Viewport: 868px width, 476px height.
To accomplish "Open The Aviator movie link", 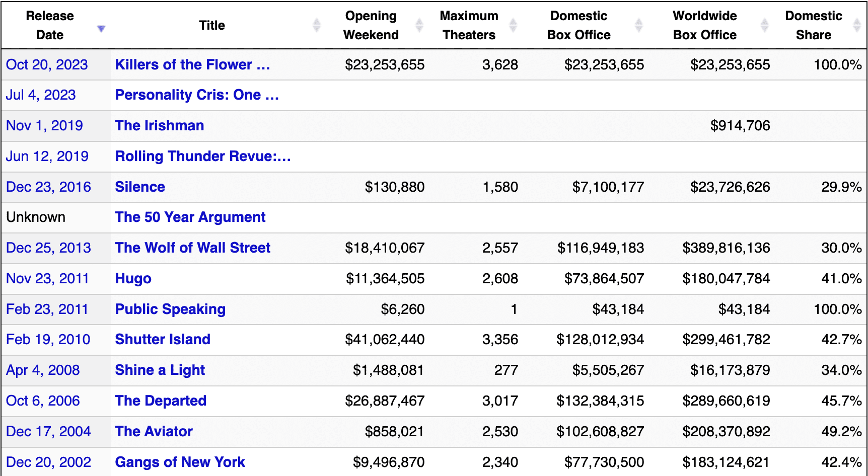I will 154,431.
